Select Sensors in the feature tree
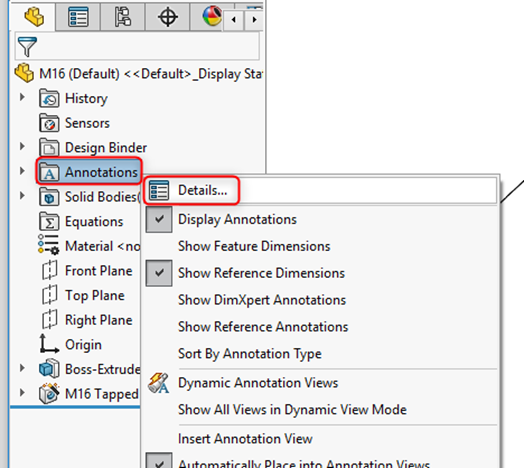Image resolution: width=524 pixels, height=468 pixels. coord(87,123)
